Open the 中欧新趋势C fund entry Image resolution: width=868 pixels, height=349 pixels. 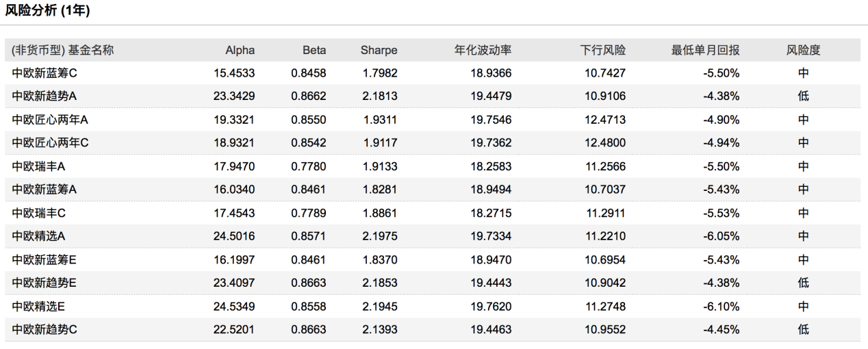point(44,330)
